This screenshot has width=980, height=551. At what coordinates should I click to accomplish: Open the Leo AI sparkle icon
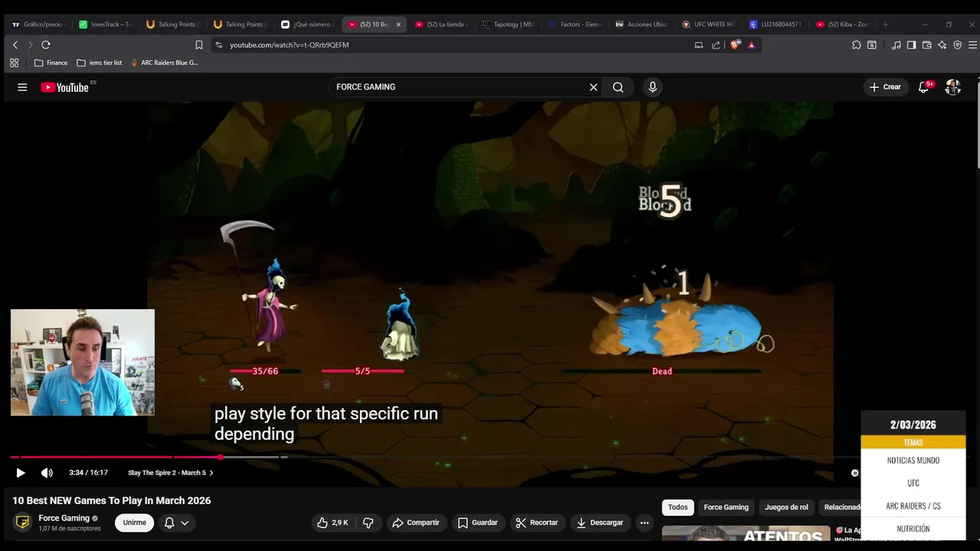(x=942, y=45)
